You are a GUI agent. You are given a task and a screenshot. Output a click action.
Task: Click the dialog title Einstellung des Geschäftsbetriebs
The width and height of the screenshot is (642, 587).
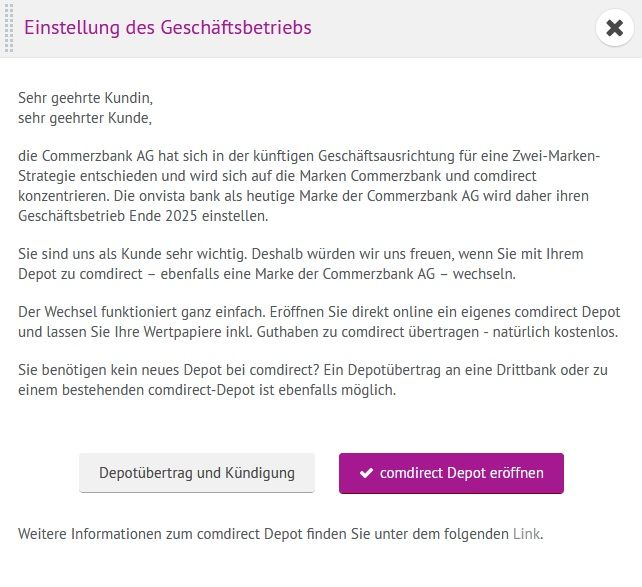click(x=168, y=27)
